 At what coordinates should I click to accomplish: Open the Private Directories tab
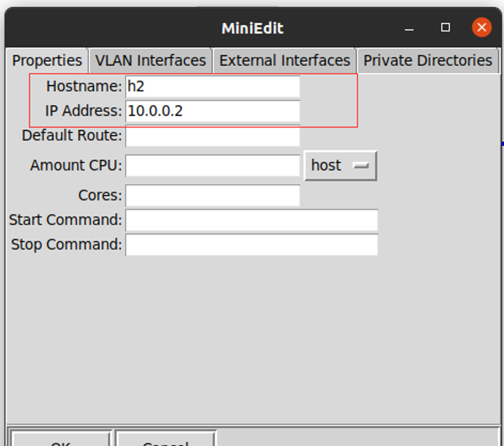pyautogui.click(x=428, y=61)
